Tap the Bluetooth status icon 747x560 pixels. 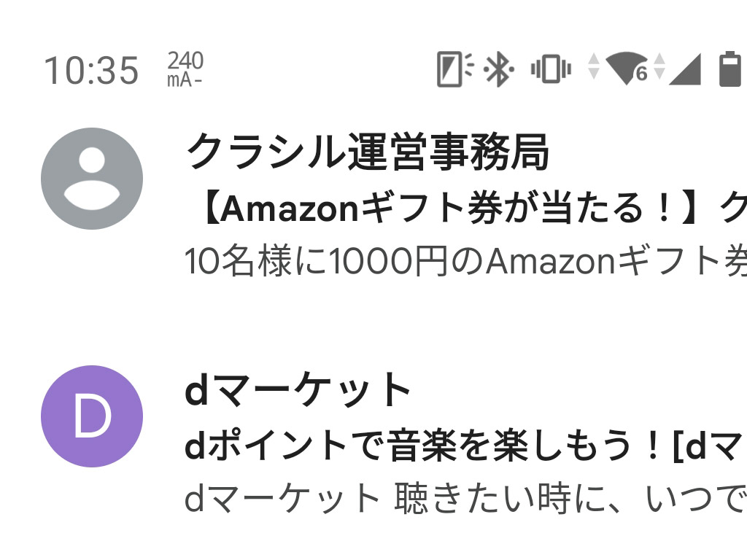point(497,68)
